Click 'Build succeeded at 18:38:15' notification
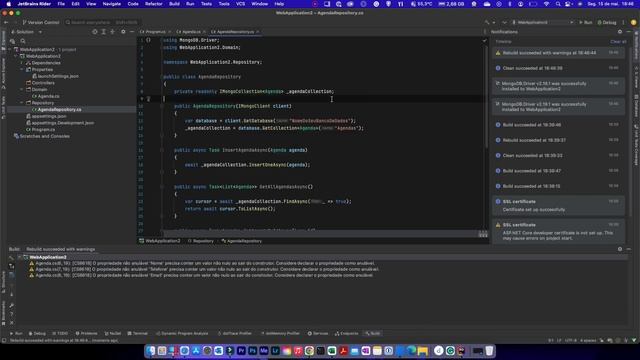 (558, 186)
